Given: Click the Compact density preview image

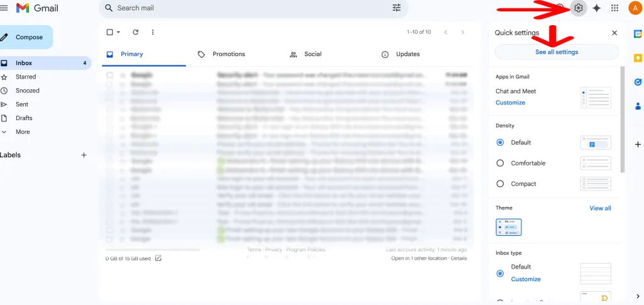Looking at the screenshot, I should pyautogui.click(x=596, y=184).
